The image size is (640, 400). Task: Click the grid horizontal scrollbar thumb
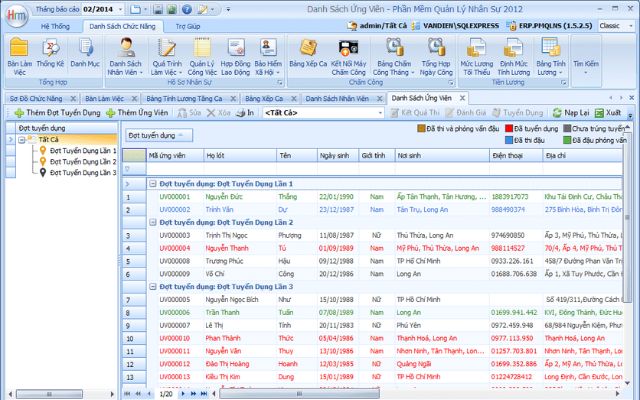click(299, 394)
